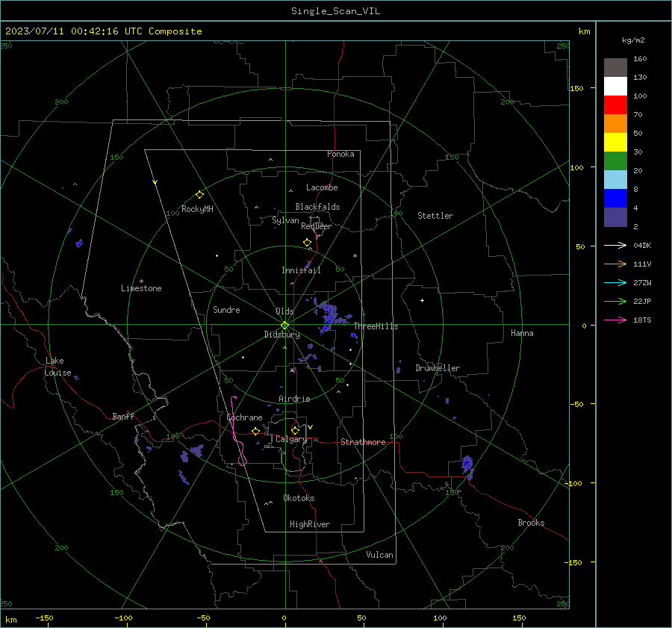Click the Single_Scan_VIL title

click(x=335, y=11)
